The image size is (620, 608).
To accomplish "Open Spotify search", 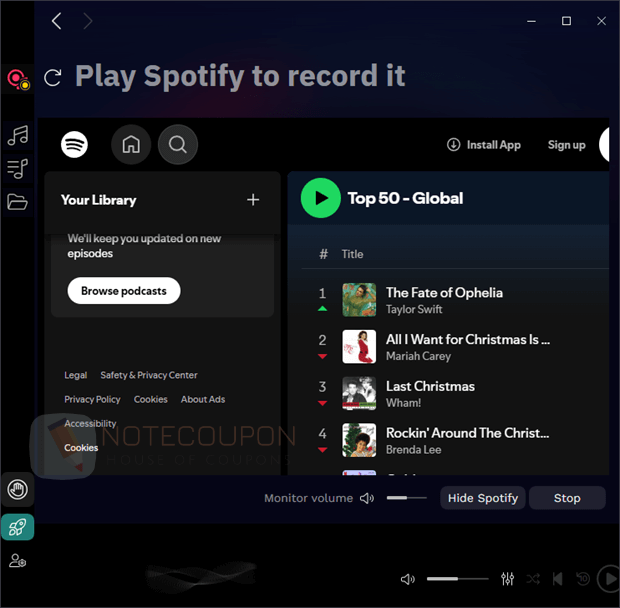I will [x=178, y=145].
